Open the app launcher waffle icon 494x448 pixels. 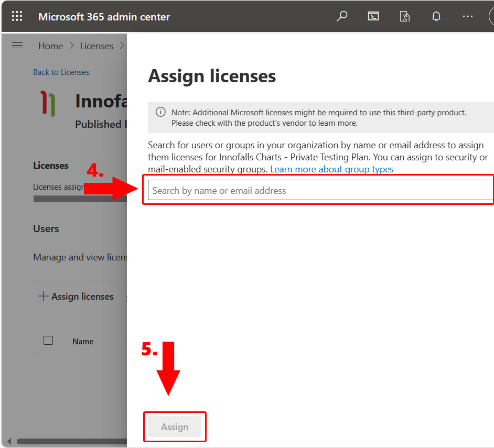pyautogui.click(x=17, y=16)
